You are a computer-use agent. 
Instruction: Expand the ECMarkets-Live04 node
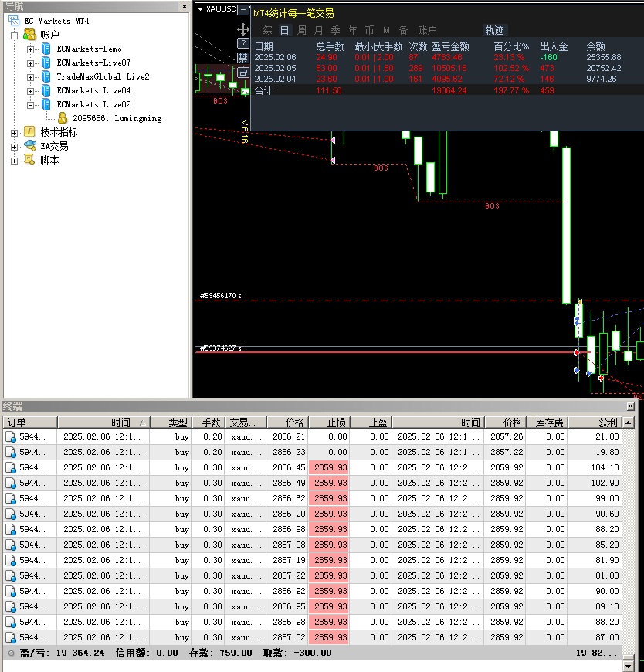[30, 91]
